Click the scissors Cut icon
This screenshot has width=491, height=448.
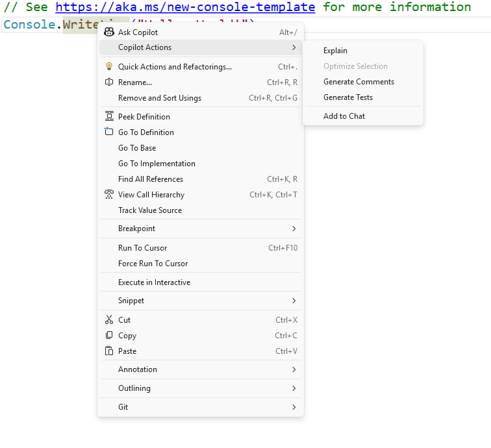point(109,319)
